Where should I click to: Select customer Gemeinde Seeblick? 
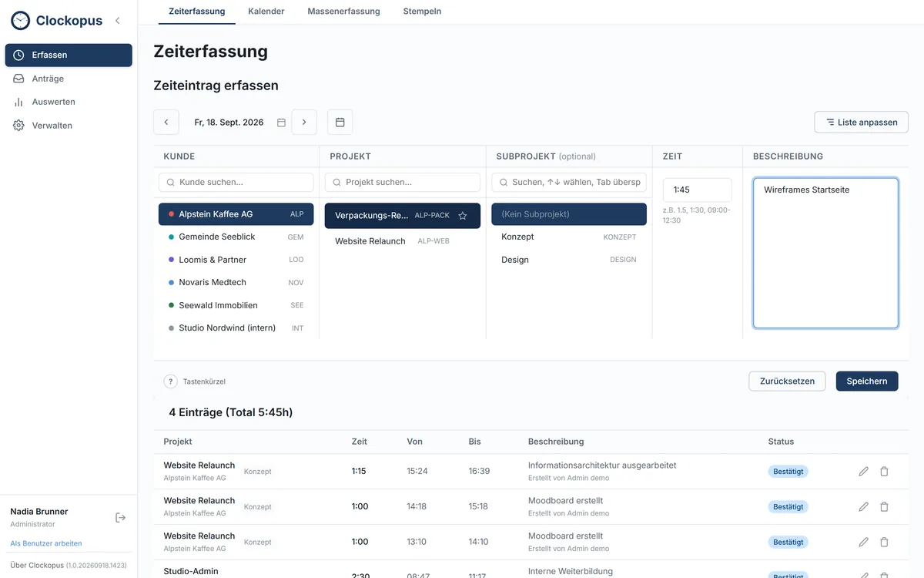236,237
